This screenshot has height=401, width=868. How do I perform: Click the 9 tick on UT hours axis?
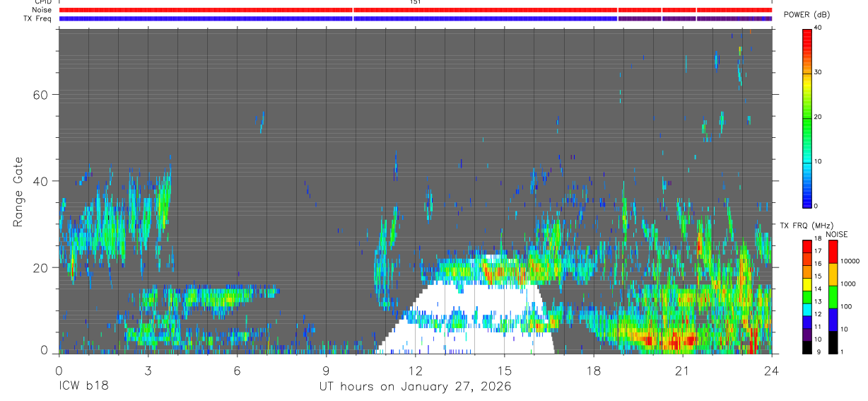coord(326,369)
